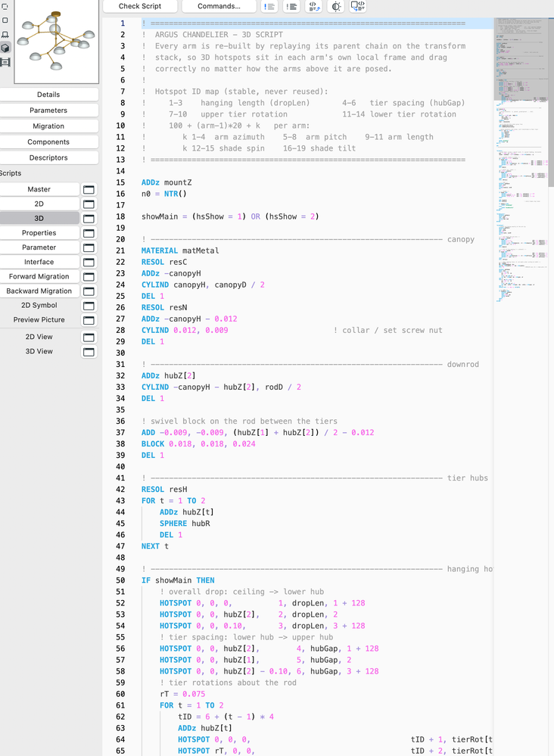This screenshot has height=756, width=554.
Task: Open the Commands... menu button
Action: pyautogui.click(x=219, y=6)
